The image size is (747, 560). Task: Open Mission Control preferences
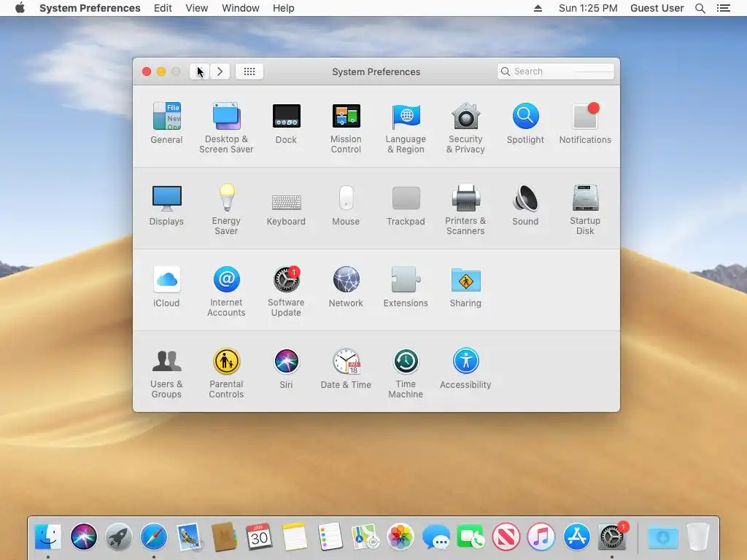(x=346, y=128)
